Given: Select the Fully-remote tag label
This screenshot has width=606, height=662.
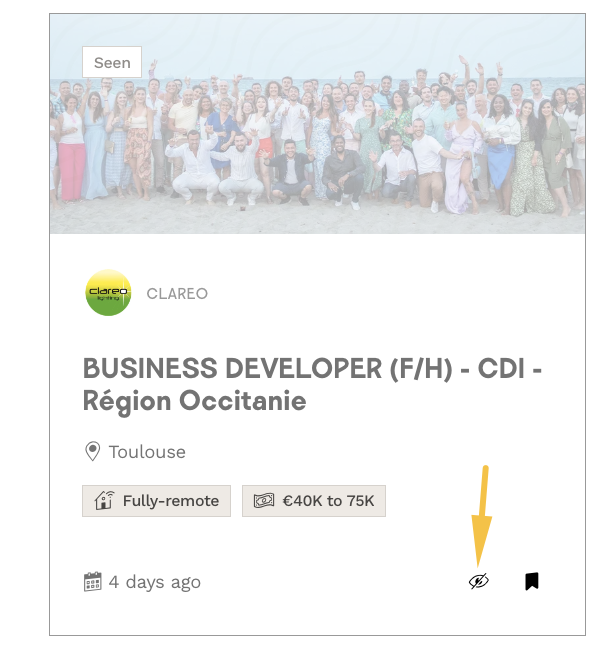Looking at the screenshot, I should (x=170, y=501).
